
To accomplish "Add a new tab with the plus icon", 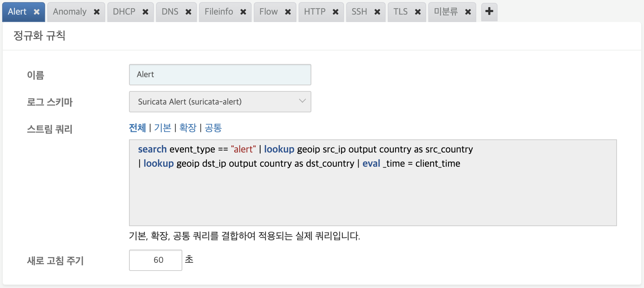I will 489,11.
